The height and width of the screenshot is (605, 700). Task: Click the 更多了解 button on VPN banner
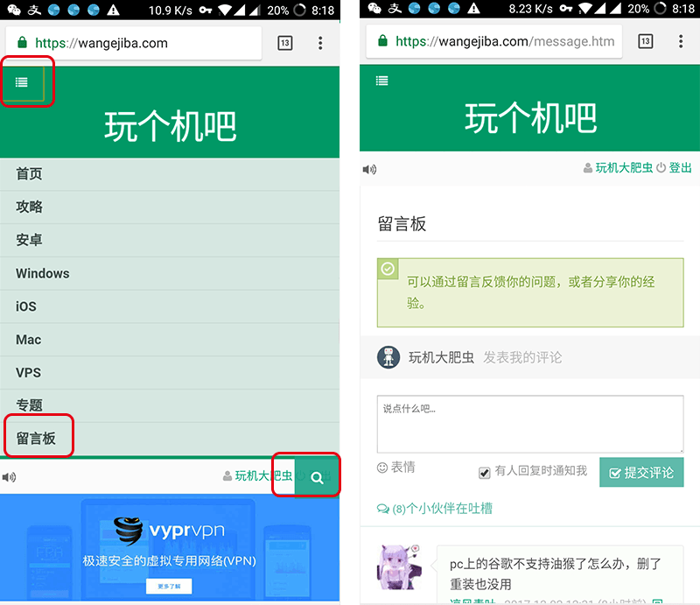click(x=169, y=585)
